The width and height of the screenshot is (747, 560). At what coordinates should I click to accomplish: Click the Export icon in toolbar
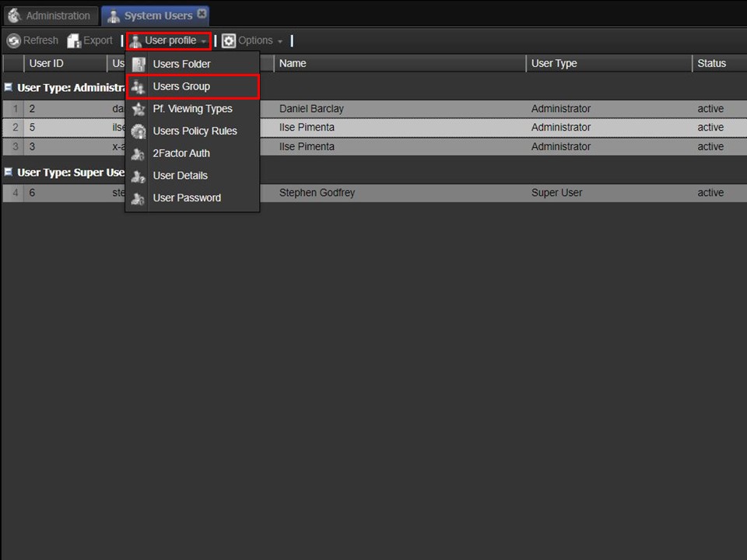(x=74, y=41)
